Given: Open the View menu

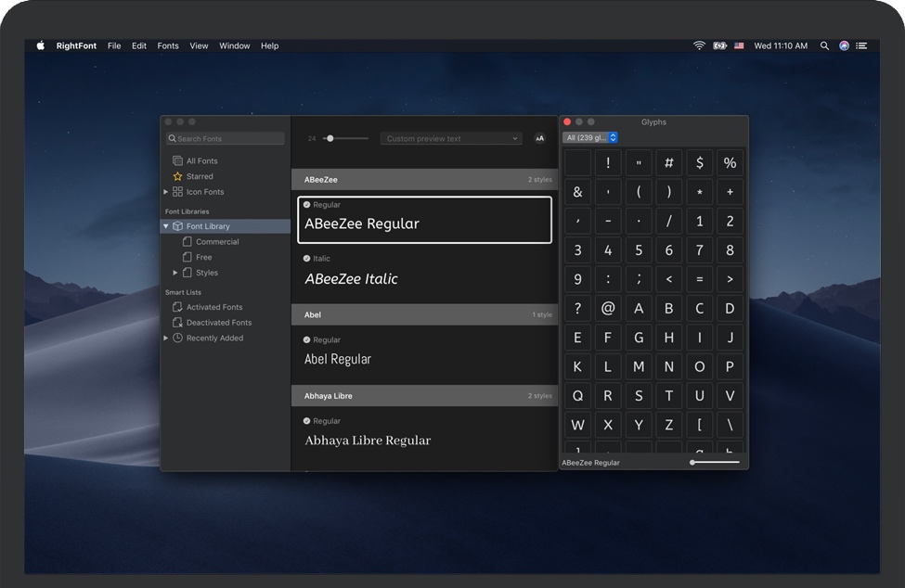Looking at the screenshot, I should (x=199, y=45).
